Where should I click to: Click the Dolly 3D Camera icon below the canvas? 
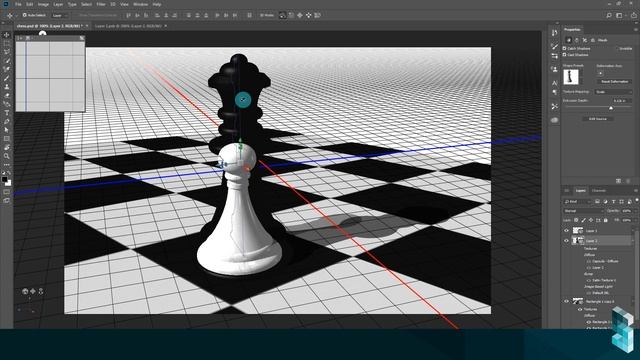[x=40, y=291]
